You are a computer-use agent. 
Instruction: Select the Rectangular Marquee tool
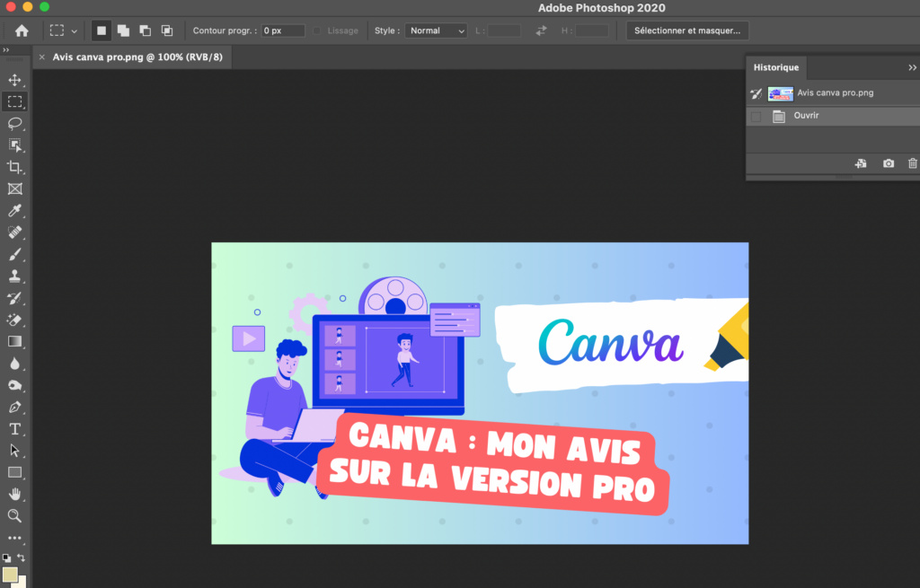point(14,101)
